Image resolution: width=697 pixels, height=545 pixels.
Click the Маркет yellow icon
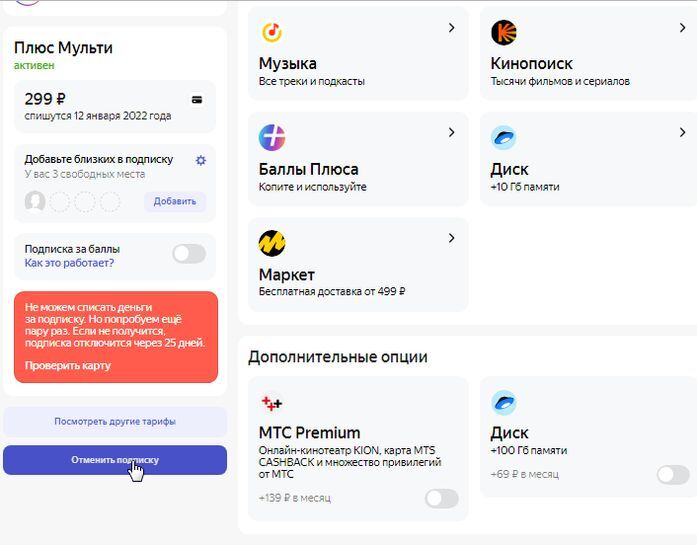272,243
